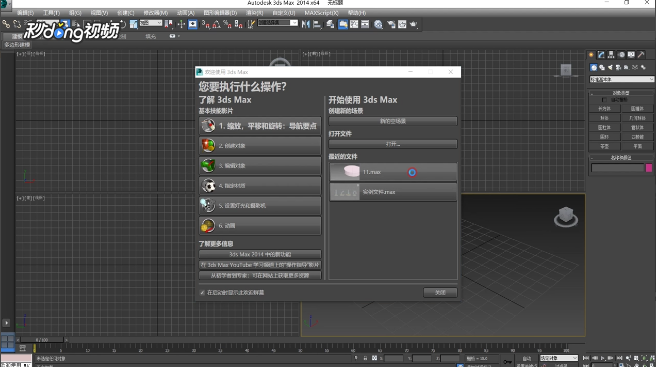Screen dimensions: 656x367
Task: Open the Layer Manager
Action: [x=331, y=24]
